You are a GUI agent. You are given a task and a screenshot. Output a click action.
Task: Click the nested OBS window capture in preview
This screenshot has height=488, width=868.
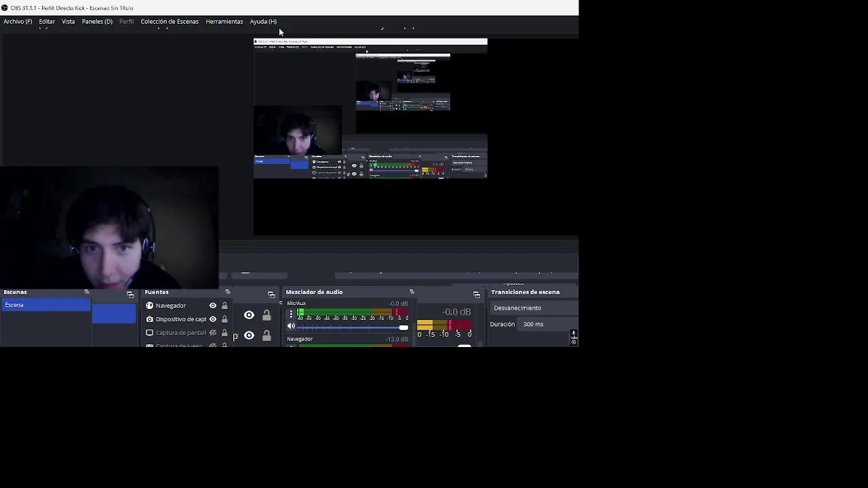tap(370, 108)
